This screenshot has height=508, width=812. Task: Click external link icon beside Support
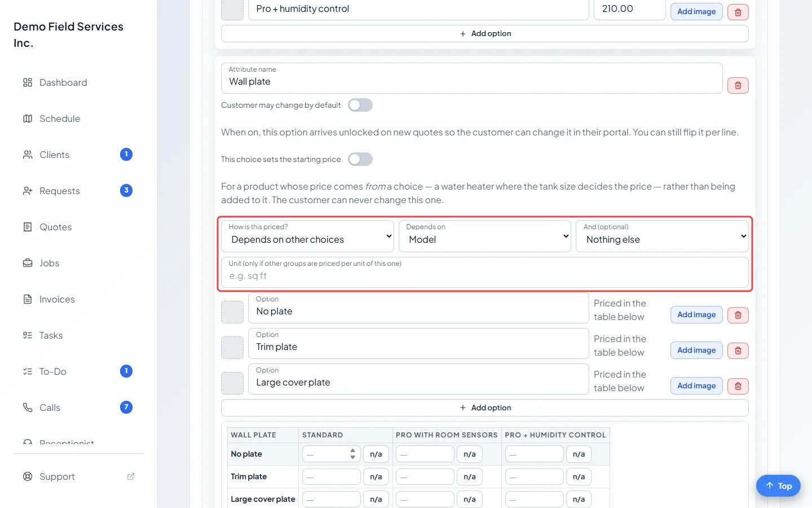[x=131, y=476]
